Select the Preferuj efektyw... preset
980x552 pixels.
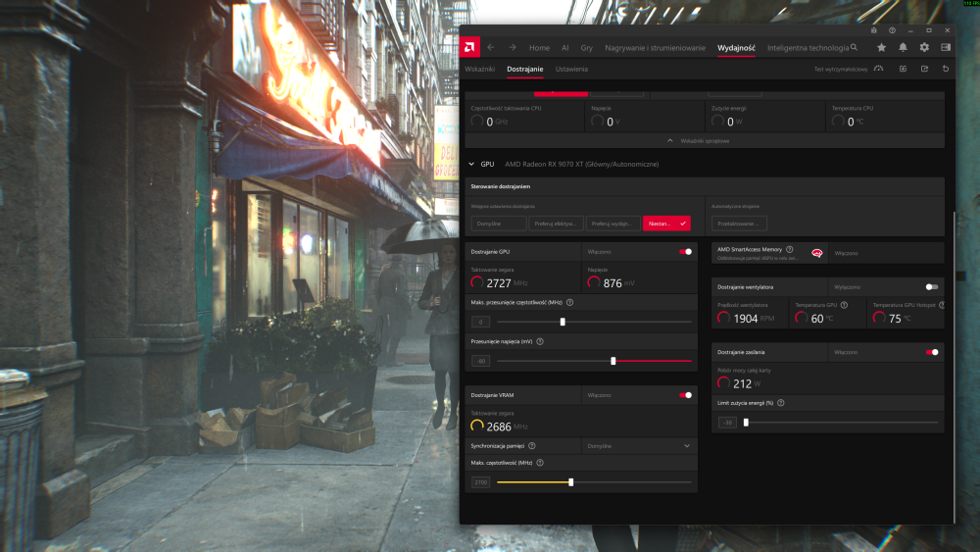pos(557,224)
